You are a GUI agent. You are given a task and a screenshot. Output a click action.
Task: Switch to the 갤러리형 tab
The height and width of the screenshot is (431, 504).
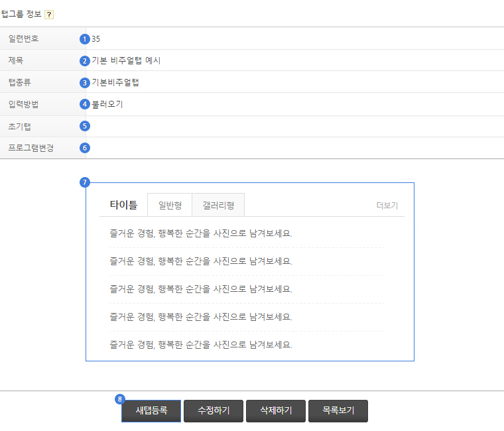coord(218,206)
